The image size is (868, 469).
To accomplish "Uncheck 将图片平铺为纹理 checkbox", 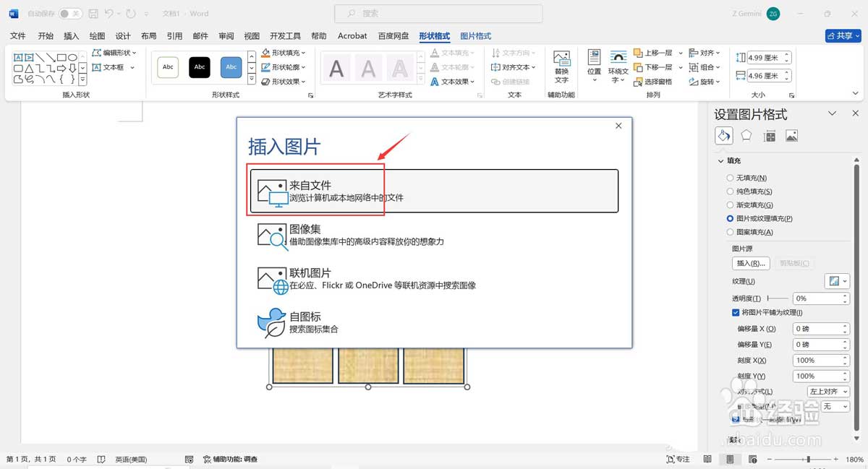I will 734,312.
